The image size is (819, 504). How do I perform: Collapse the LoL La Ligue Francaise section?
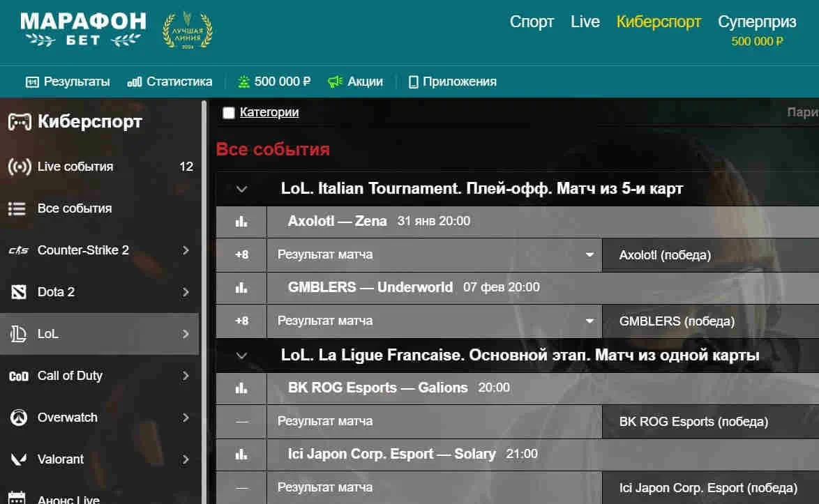241,356
